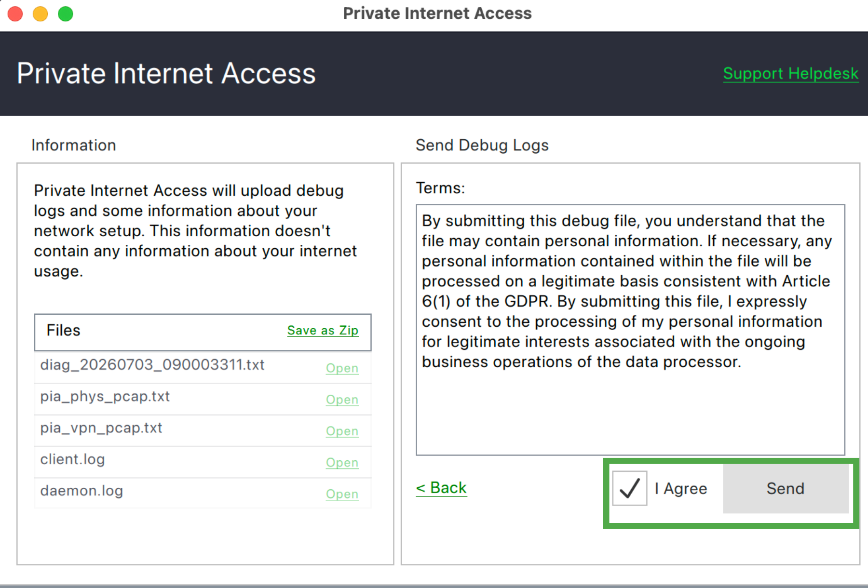Uncheck the I Agree checkbox
Screen dimensions: 868x588
click(x=629, y=488)
